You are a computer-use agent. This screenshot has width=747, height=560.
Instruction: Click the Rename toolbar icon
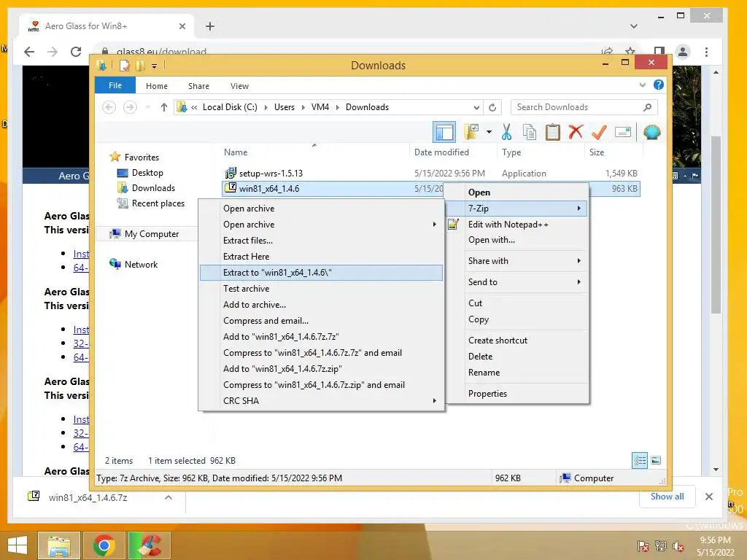point(623,132)
